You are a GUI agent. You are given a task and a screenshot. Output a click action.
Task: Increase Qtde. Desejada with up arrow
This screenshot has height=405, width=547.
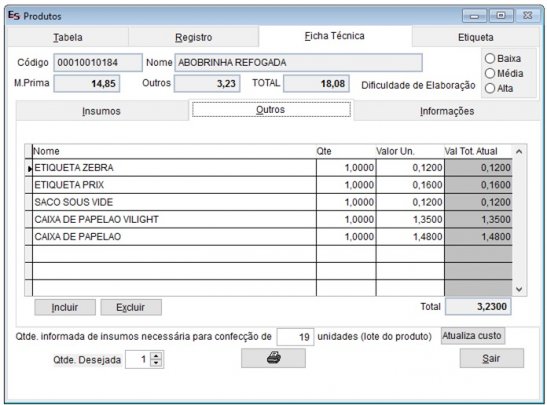[156, 356]
